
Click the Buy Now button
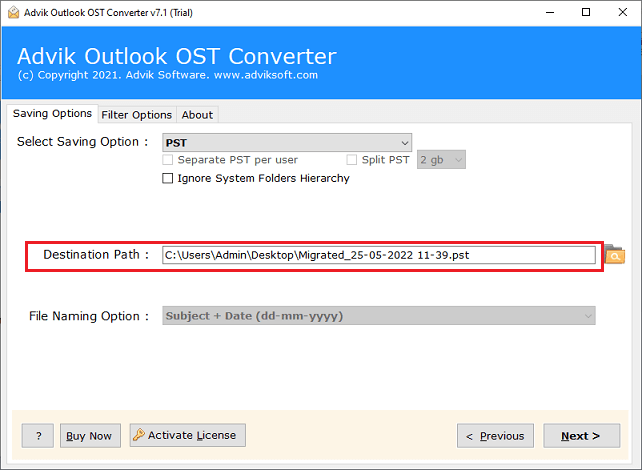90,436
